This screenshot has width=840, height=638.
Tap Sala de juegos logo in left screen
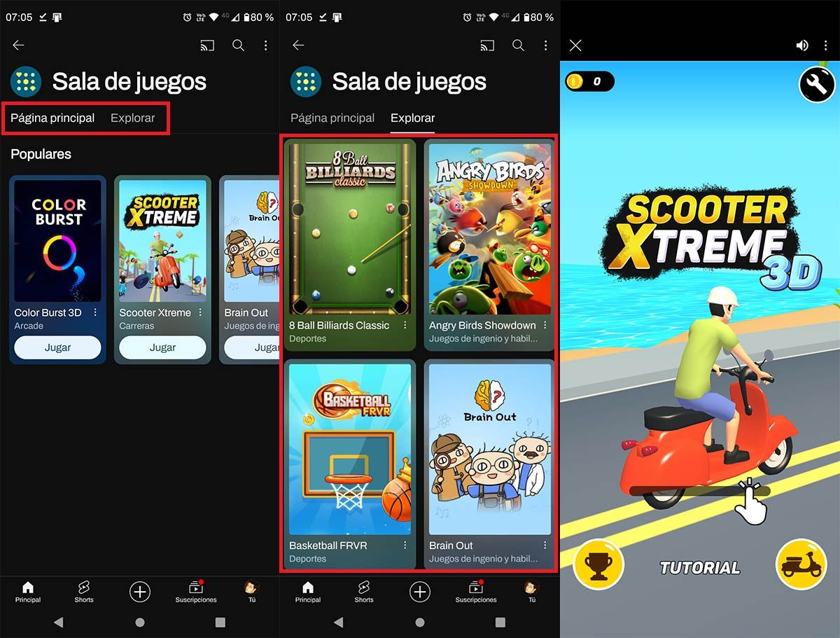click(26, 82)
